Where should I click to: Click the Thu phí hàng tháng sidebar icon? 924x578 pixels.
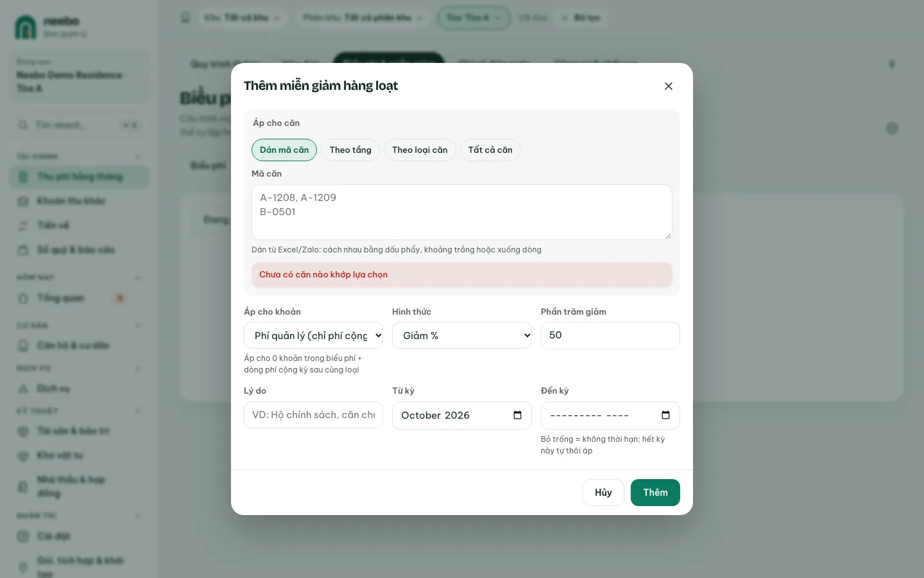pyautogui.click(x=24, y=177)
